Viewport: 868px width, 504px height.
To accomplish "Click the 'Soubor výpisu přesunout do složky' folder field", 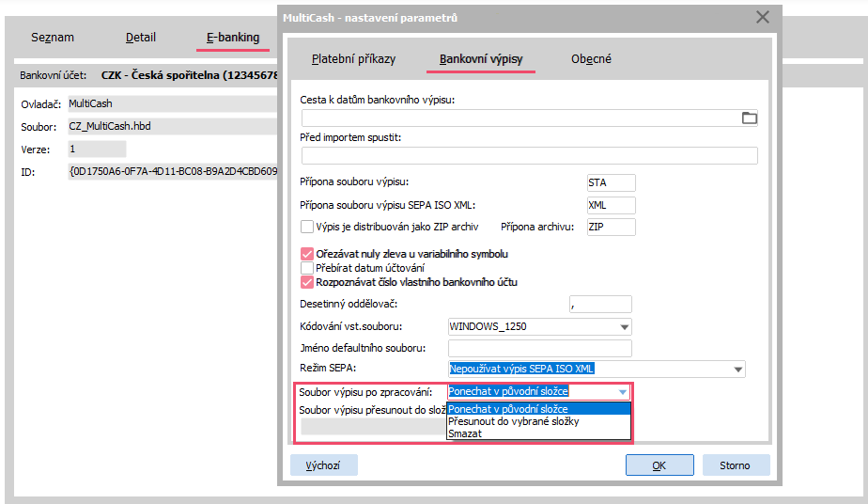I will 374,426.
